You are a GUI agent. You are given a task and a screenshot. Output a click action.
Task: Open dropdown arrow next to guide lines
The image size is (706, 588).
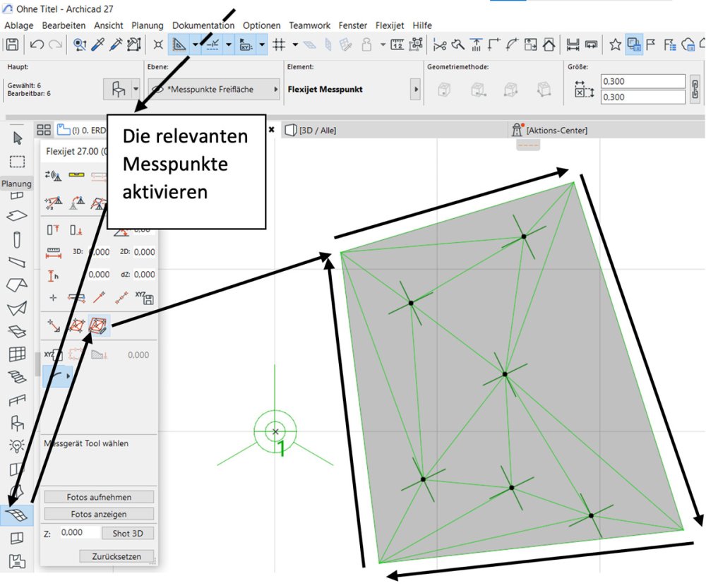(196, 44)
